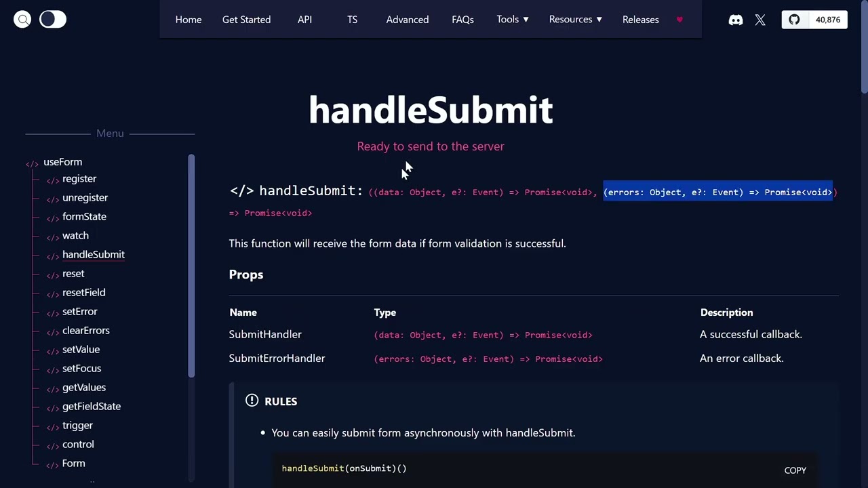Copy the handleSubmit(onSubmit)() code snippet
This screenshot has height=488, width=868.
[795, 470]
